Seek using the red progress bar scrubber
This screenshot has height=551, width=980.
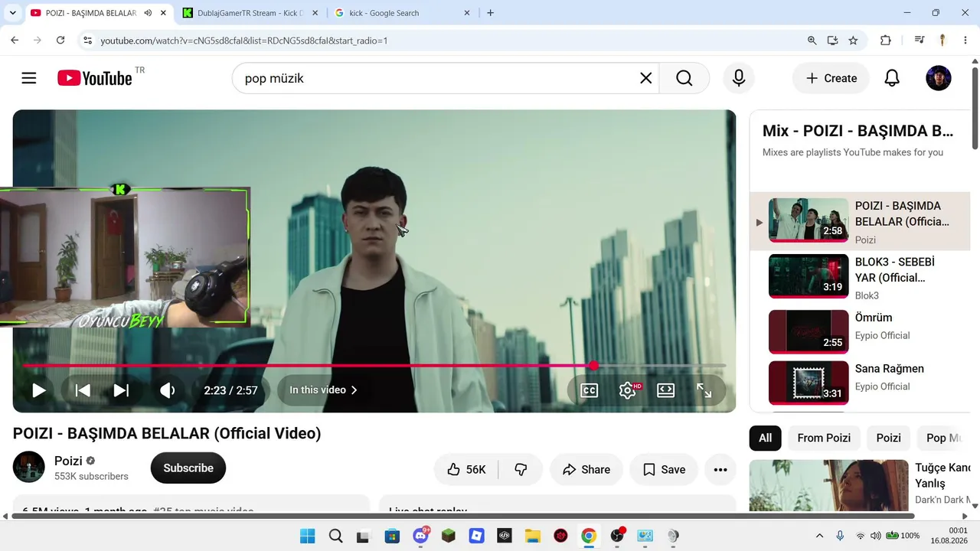tap(593, 366)
